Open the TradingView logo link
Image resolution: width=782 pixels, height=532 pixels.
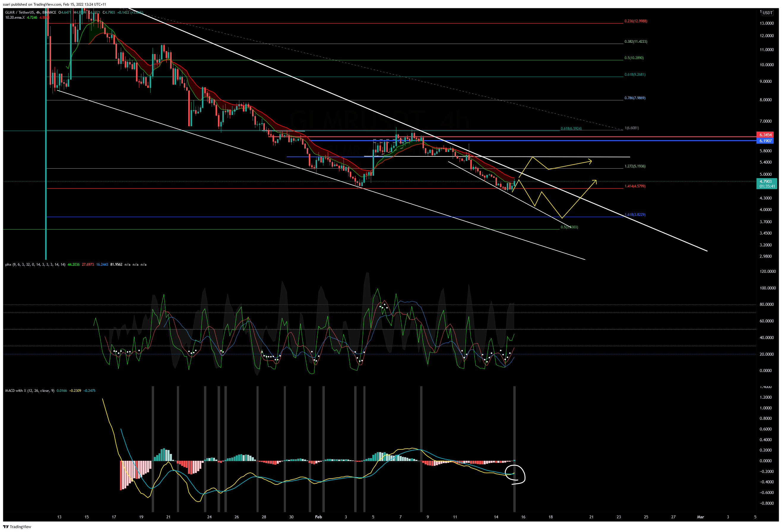(17, 527)
